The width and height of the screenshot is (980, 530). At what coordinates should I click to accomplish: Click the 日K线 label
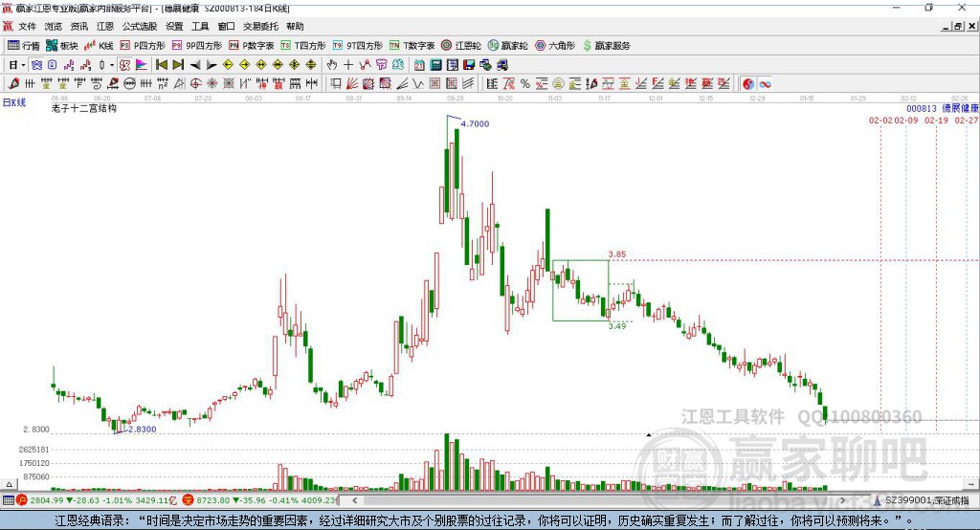tap(14, 102)
